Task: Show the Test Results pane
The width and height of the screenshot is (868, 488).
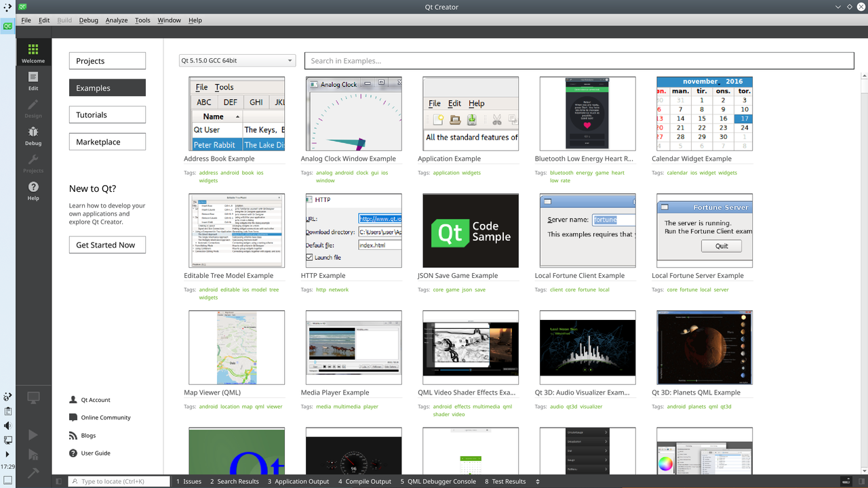Action: (x=505, y=481)
